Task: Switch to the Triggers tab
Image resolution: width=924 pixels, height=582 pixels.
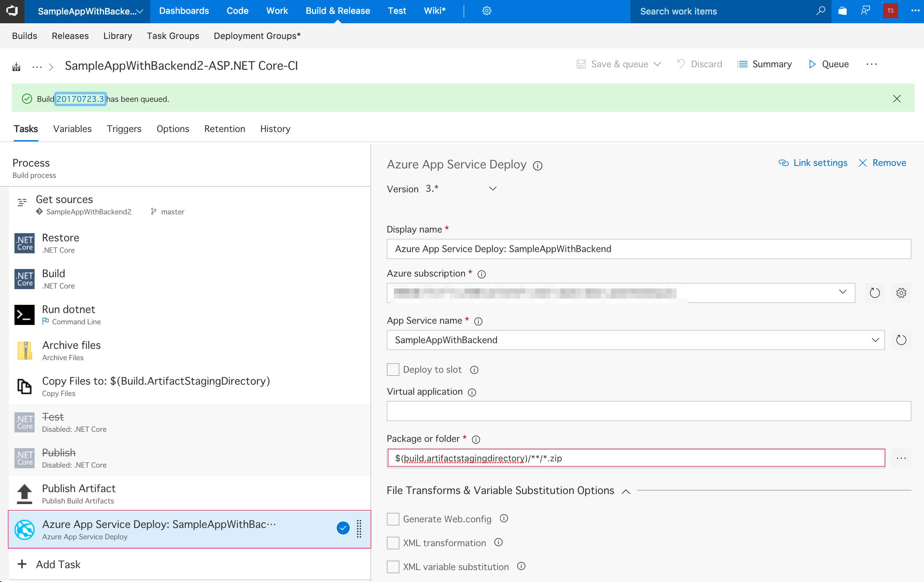Action: [x=124, y=129]
